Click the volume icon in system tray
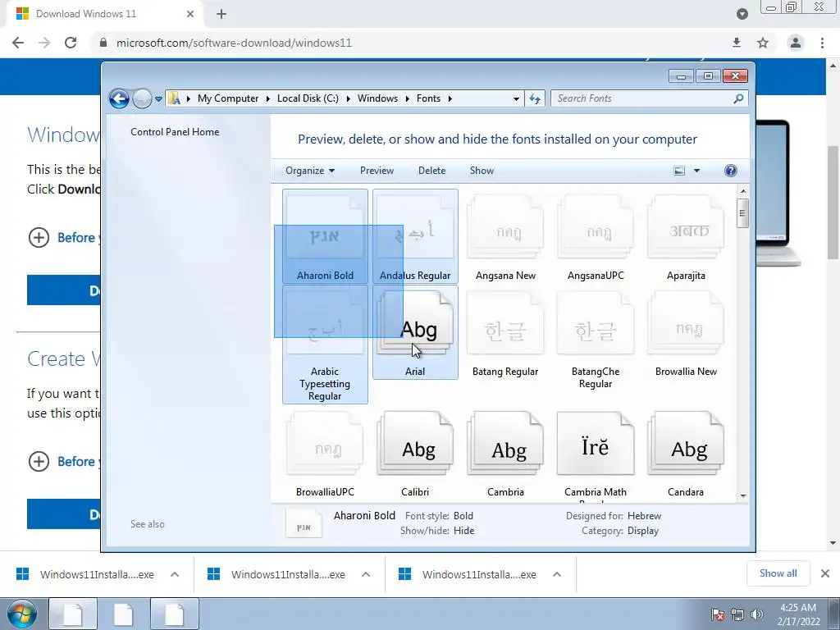The image size is (840, 630). coord(756,614)
